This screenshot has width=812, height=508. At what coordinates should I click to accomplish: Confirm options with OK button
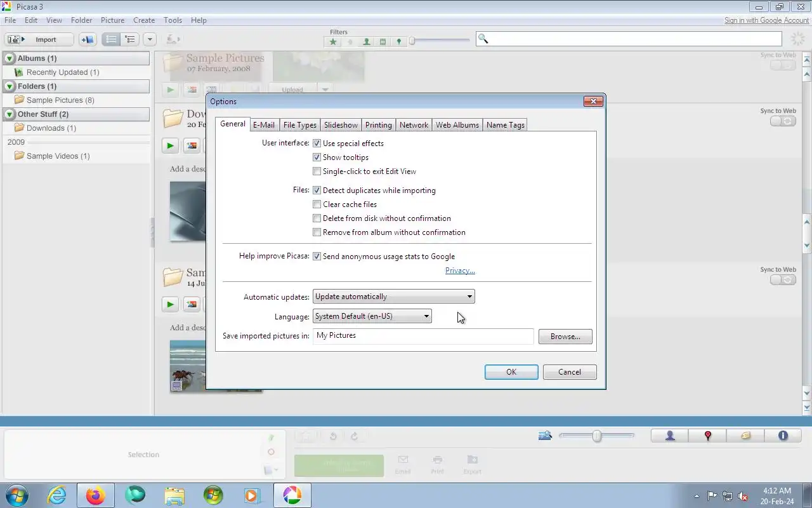click(511, 372)
